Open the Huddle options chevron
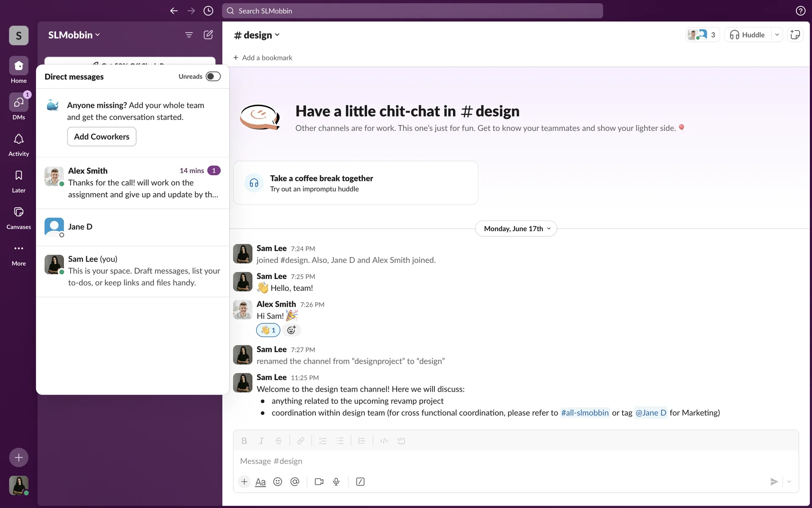 tap(777, 35)
